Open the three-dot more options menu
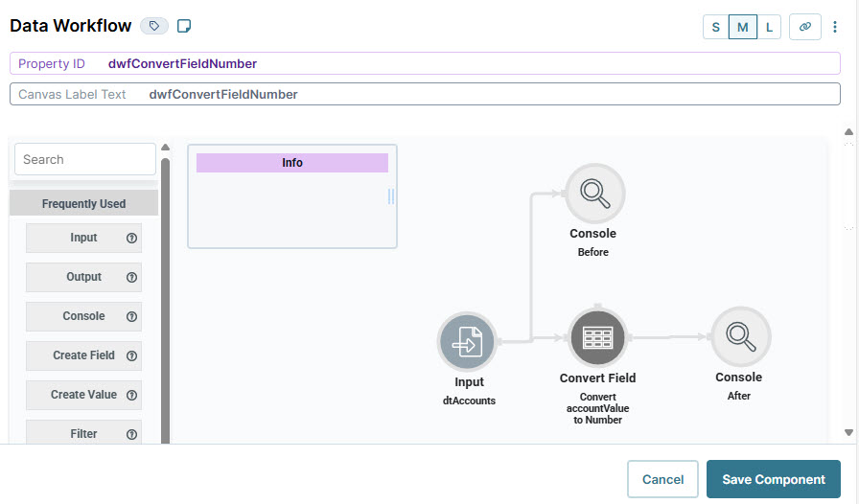The width and height of the screenshot is (859, 504). pyautogui.click(x=835, y=27)
